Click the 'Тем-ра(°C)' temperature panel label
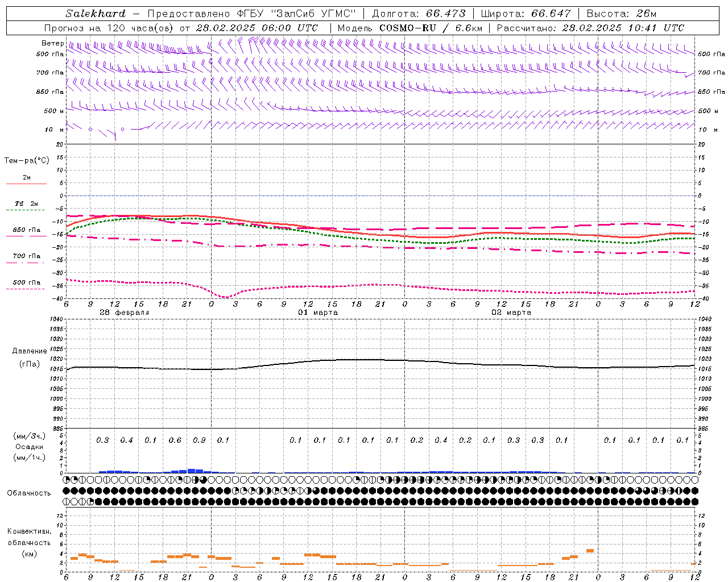The height and width of the screenshot is (582, 728). pos(27,161)
